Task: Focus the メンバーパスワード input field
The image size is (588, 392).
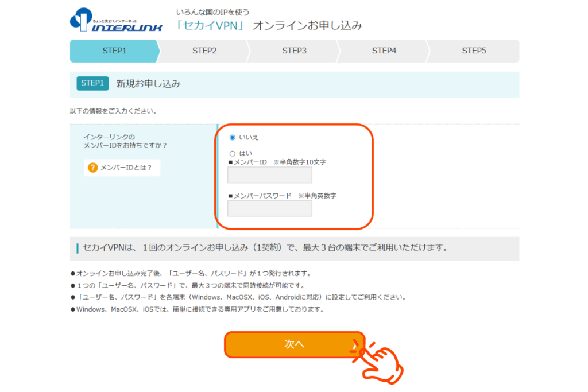Action: point(270,208)
